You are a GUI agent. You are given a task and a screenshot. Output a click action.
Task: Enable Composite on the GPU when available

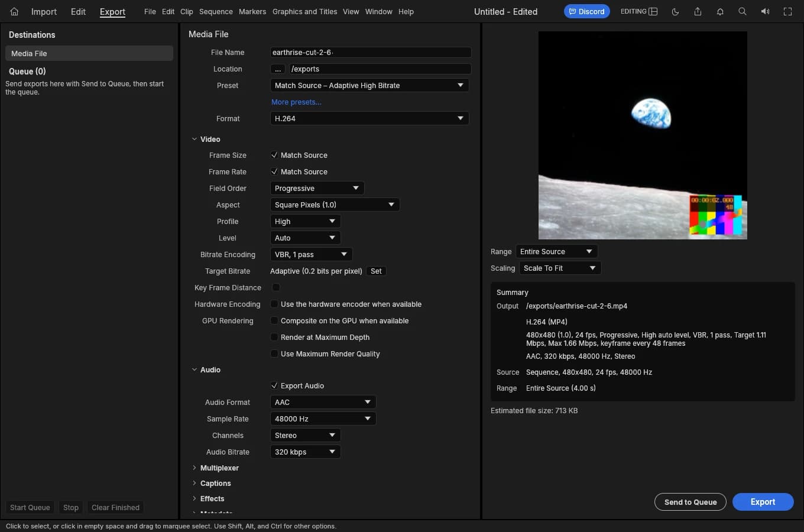(274, 320)
